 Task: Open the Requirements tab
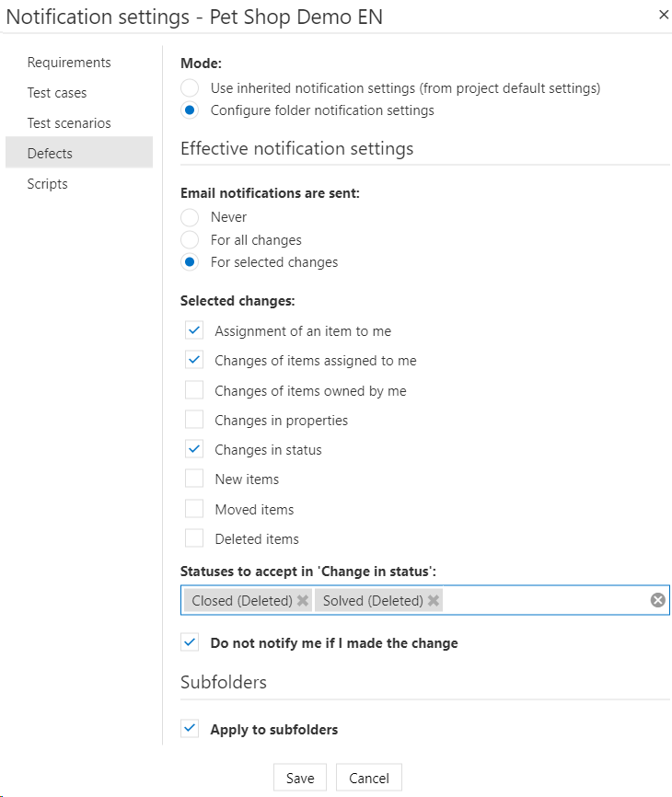tap(69, 63)
